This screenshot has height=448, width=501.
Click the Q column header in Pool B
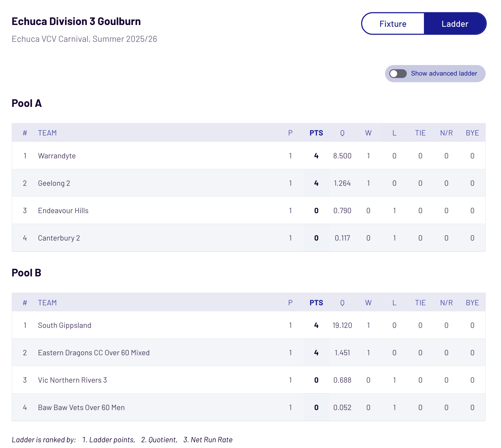(342, 303)
